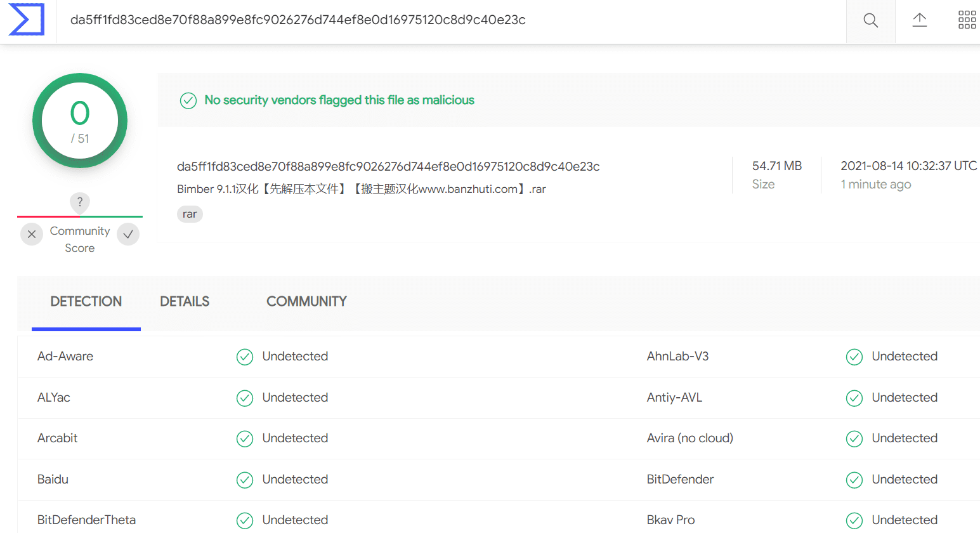Click the VirusTotal logo icon
980x533 pixels.
point(27,20)
